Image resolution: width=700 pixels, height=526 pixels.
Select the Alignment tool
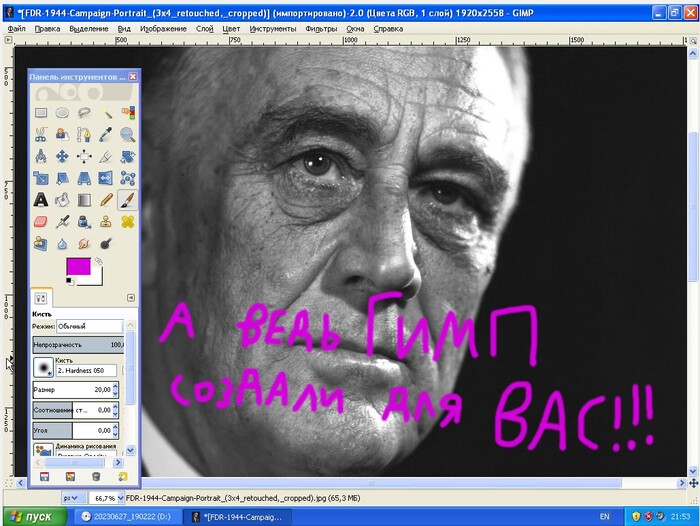84,156
